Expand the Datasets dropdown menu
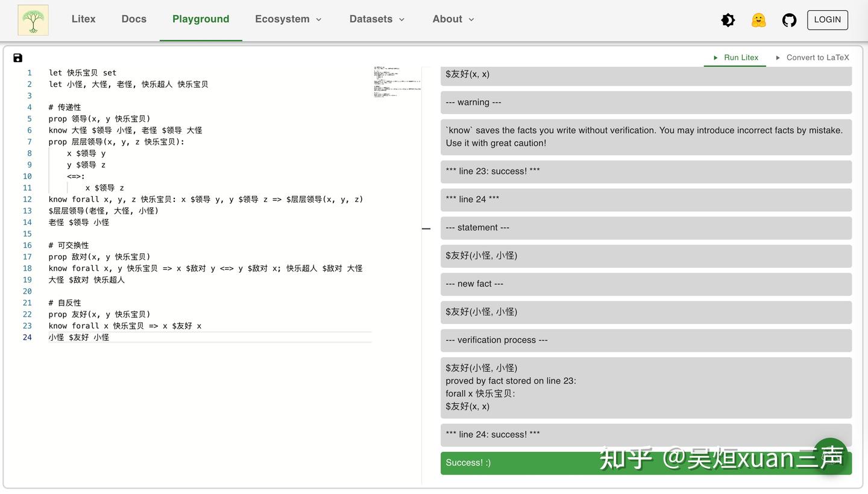The image size is (868, 494). click(377, 19)
